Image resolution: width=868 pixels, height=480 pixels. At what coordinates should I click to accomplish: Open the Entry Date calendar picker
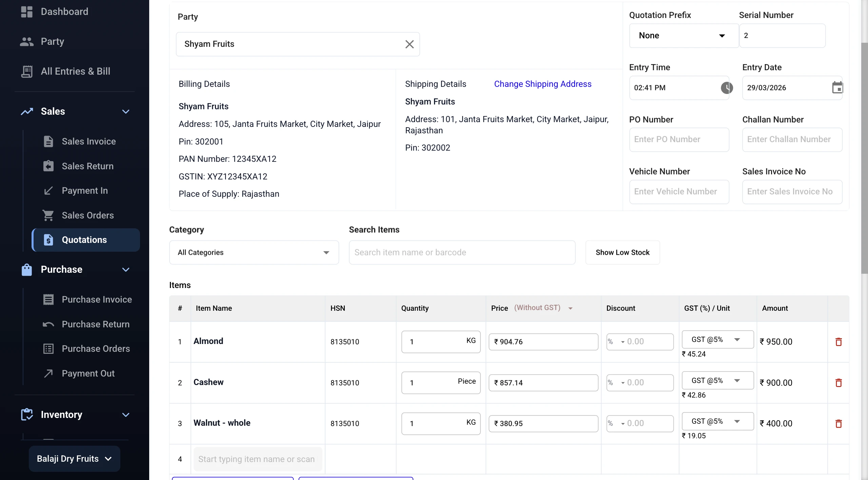click(837, 88)
